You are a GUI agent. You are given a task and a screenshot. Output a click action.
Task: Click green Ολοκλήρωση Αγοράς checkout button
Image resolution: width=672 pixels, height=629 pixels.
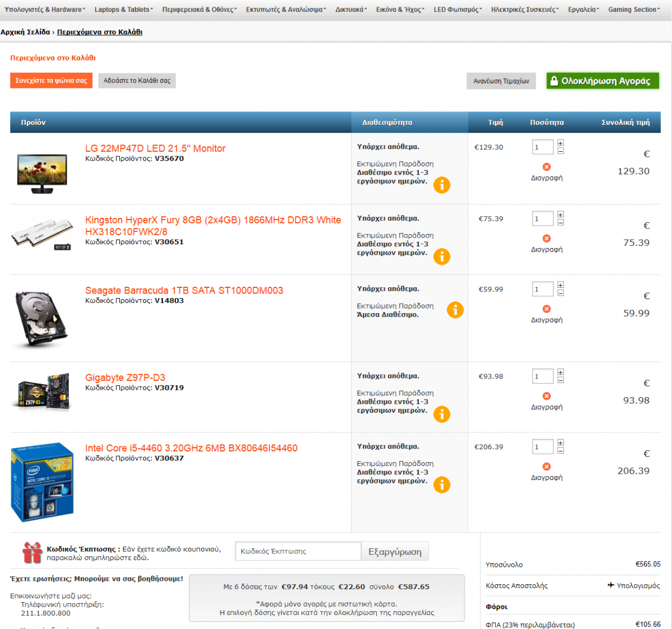click(603, 81)
